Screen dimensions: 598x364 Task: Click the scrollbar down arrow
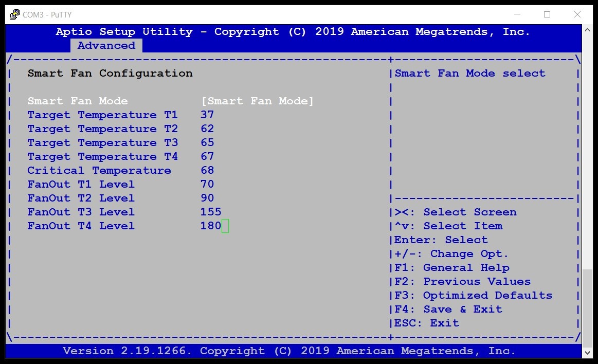(x=587, y=353)
